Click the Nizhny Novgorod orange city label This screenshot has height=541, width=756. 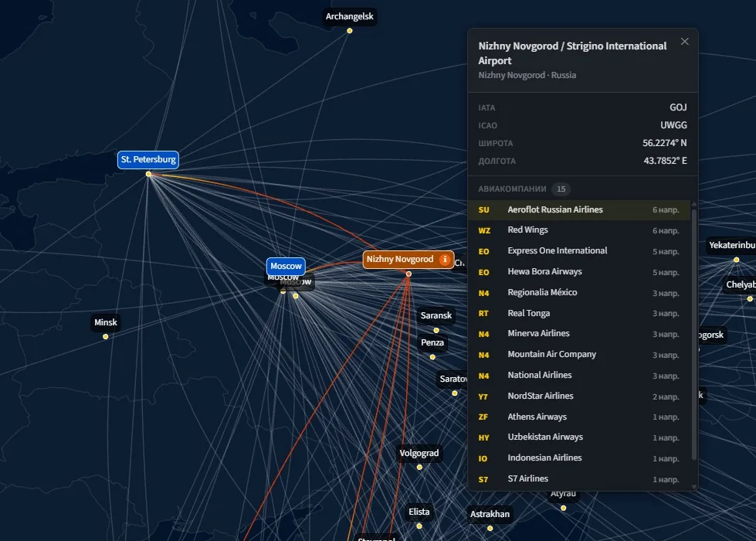click(x=400, y=260)
